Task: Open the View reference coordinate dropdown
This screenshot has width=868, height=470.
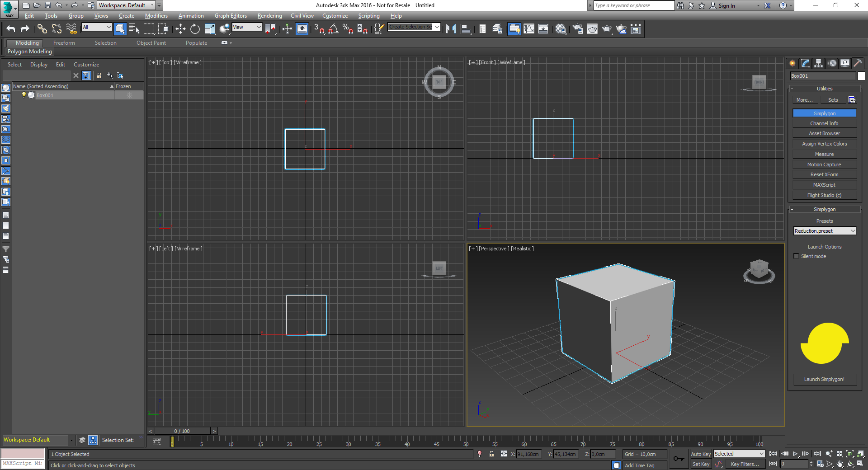Action: (x=247, y=27)
